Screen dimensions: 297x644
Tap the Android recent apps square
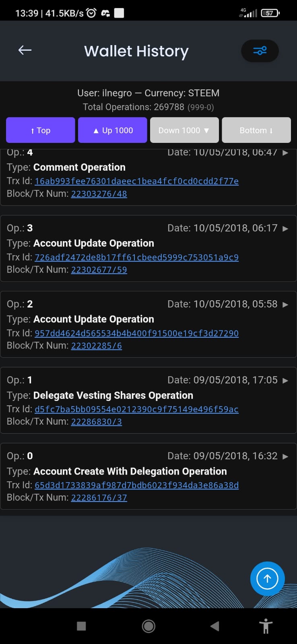click(81, 626)
